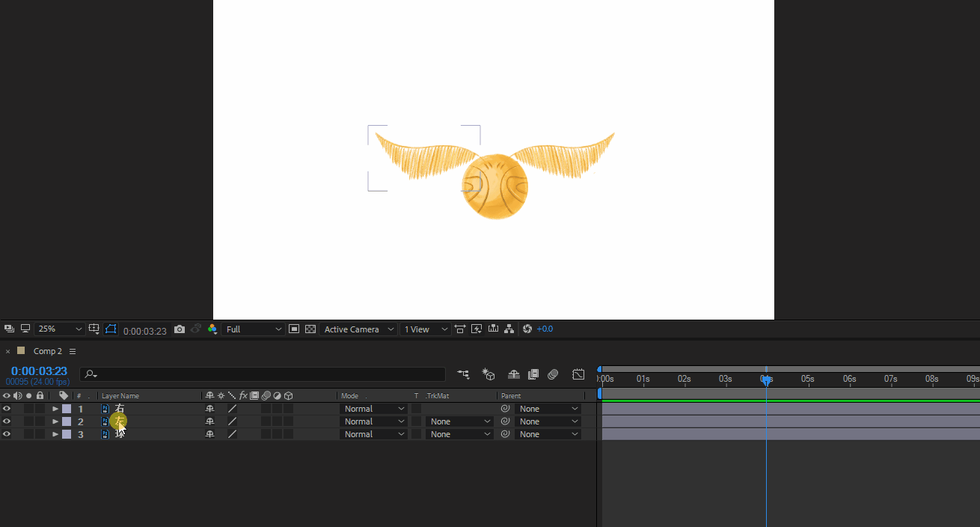
Task: Expand layer 3 球 properties triangle
Action: click(55, 434)
